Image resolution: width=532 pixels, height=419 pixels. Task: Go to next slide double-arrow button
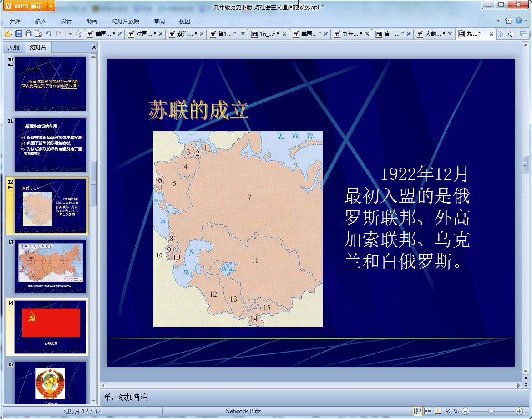pyautogui.click(x=526, y=385)
